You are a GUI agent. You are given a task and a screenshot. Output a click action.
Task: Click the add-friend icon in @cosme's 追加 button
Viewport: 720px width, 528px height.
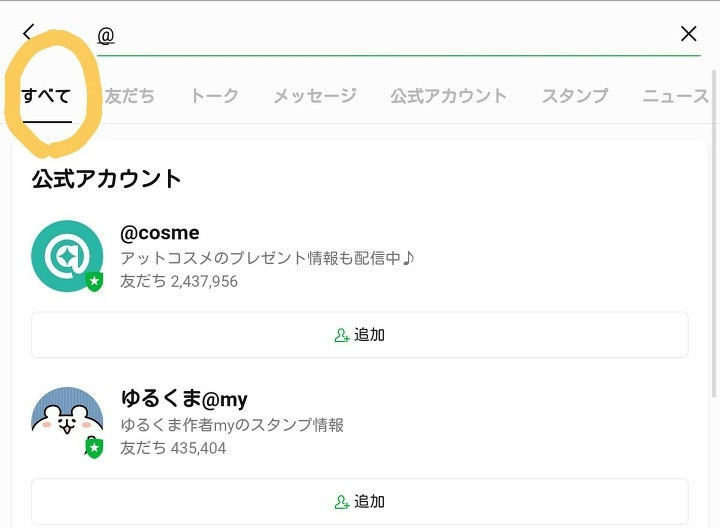(x=342, y=336)
